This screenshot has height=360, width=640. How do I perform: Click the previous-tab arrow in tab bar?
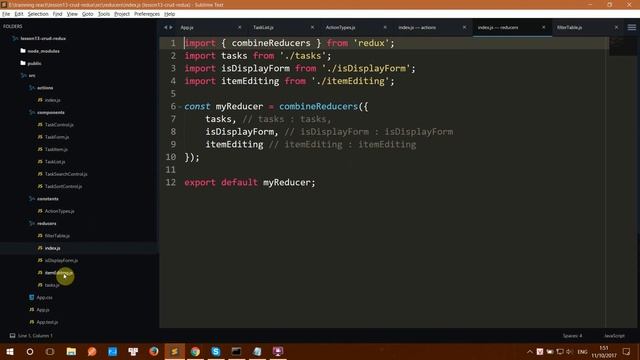(x=166, y=27)
